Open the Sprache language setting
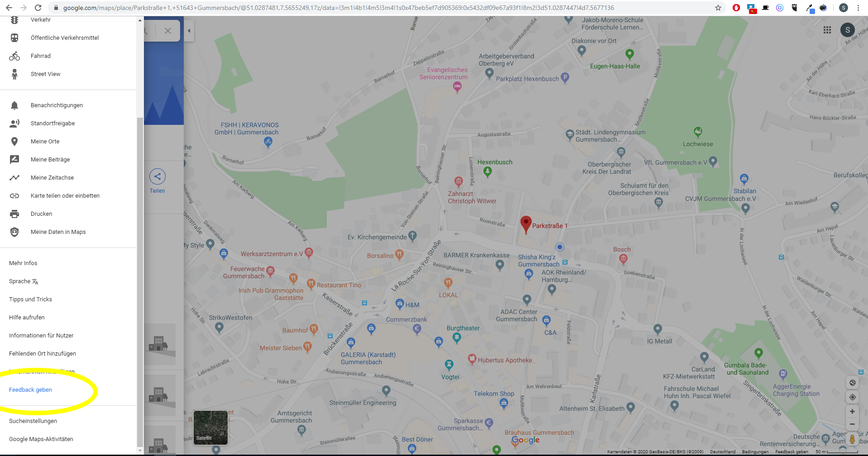This screenshot has width=868, height=456. (x=24, y=281)
